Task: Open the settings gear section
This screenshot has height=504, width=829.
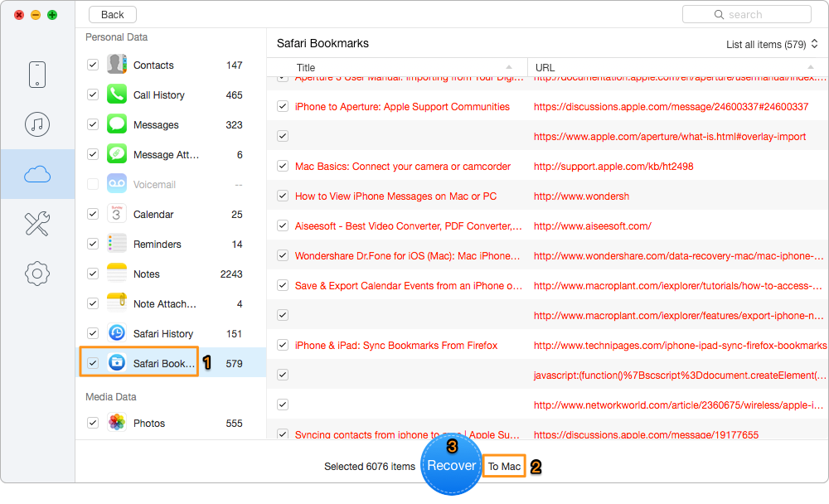Action: click(x=37, y=274)
